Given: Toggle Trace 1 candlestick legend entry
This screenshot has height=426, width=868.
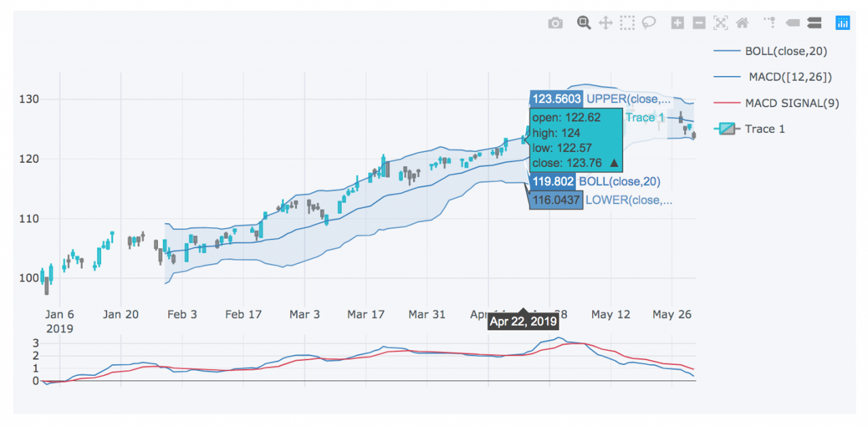Looking at the screenshot, I should (x=764, y=129).
